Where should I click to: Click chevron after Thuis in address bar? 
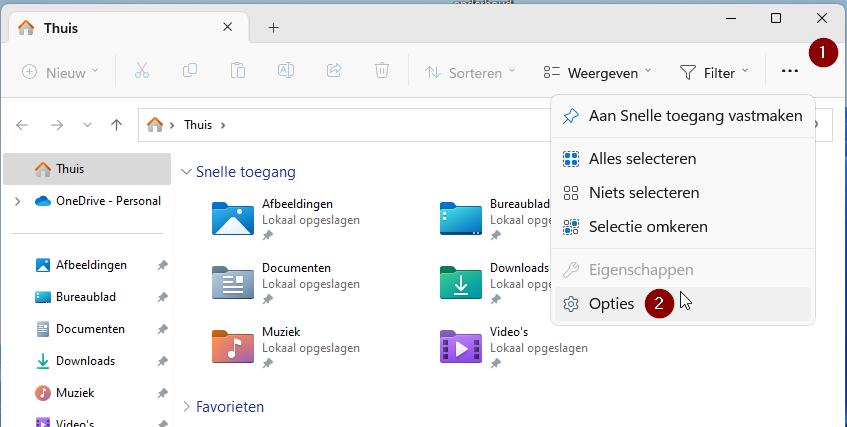point(223,125)
